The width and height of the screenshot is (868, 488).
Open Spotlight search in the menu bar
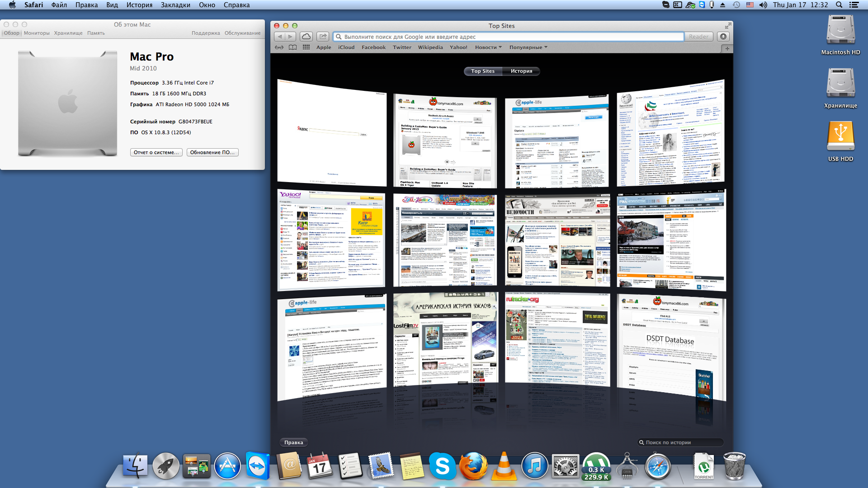839,5
